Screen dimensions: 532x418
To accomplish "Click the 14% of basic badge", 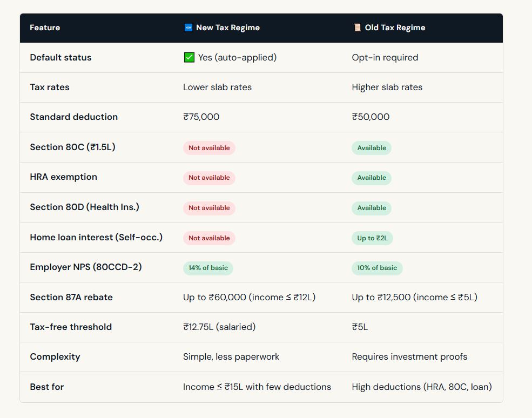I will click(208, 268).
